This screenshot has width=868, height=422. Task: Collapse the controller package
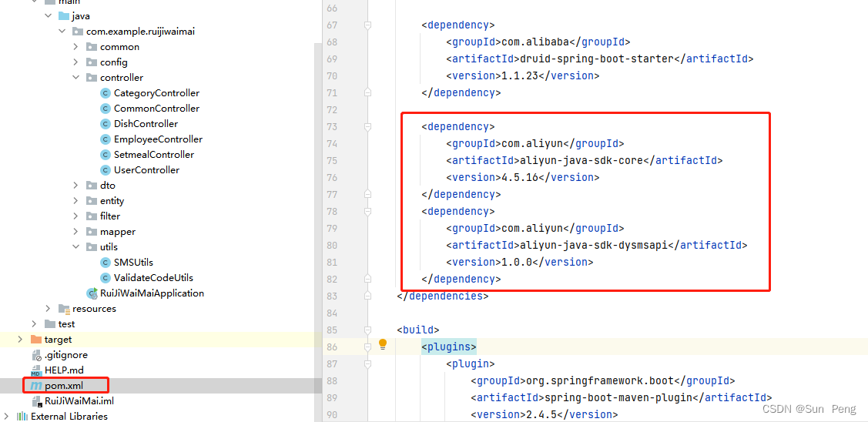click(x=75, y=78)
